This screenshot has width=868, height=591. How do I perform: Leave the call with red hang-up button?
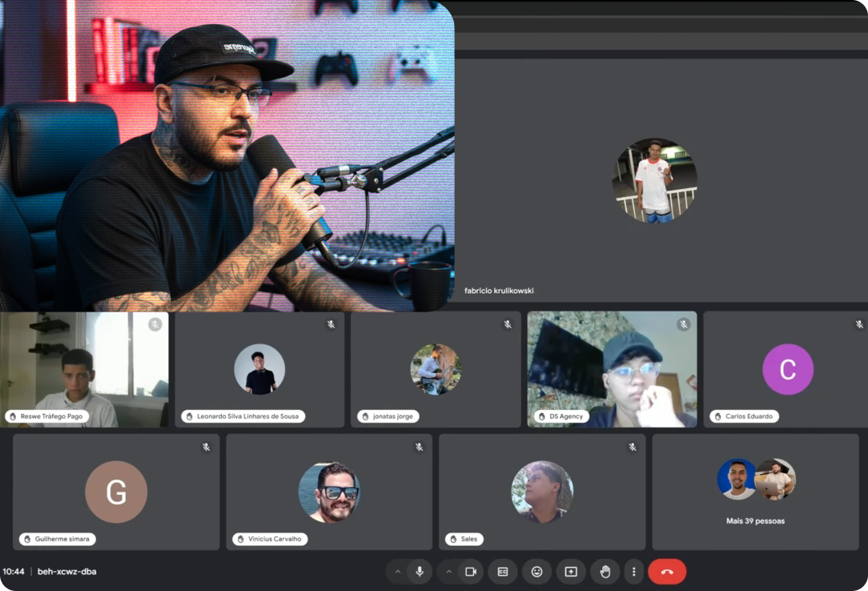667,572
